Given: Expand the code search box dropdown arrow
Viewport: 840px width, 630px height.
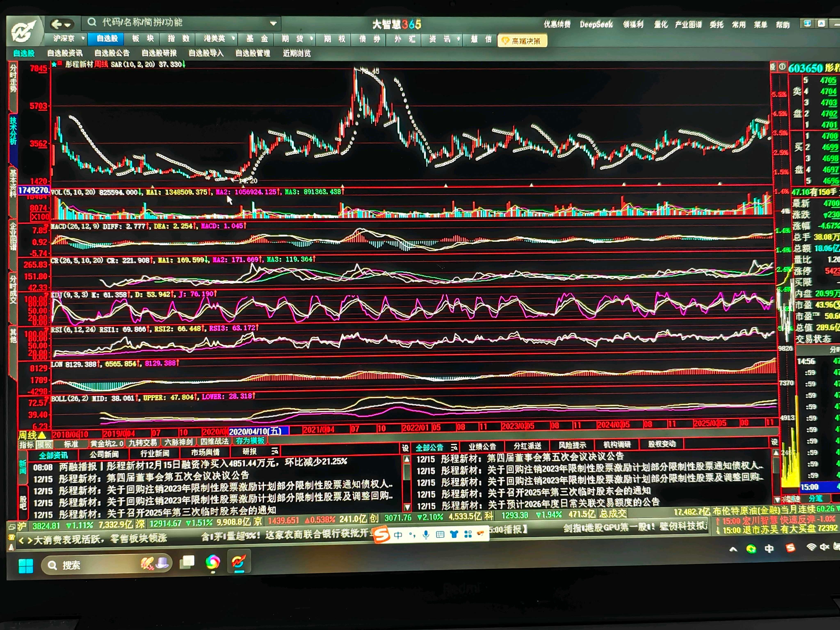Looking at the screenshot, I should tap(273, 24).
